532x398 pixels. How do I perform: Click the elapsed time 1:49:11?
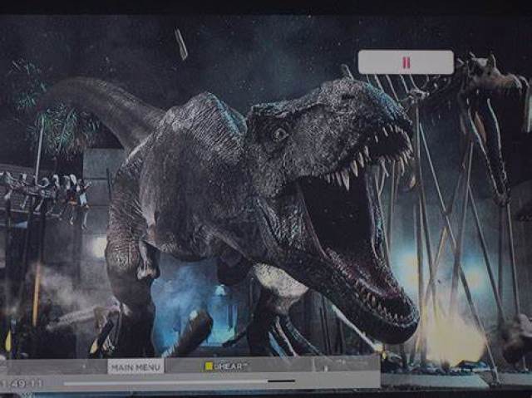21,383
